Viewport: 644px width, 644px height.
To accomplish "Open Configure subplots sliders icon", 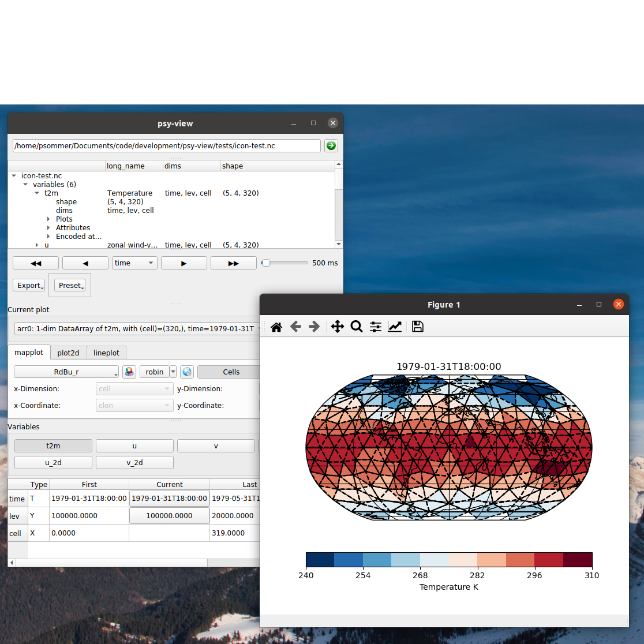I will [x=376, y=327].
